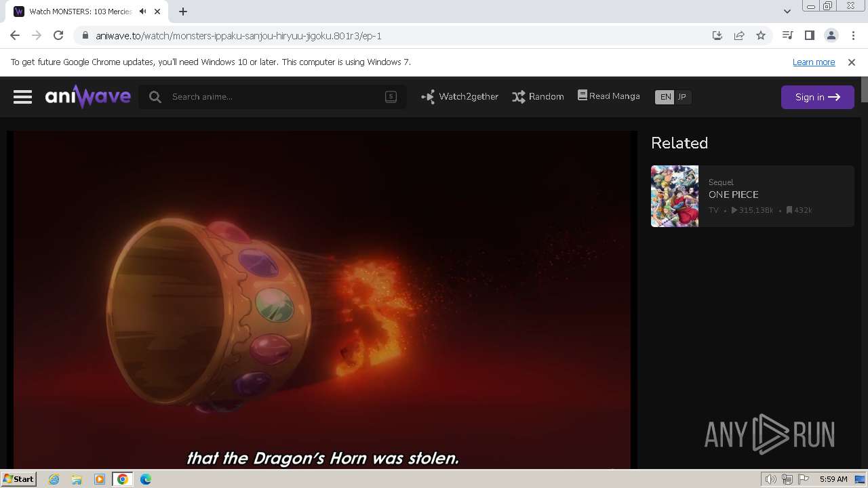Launch Internet Explorer from taskbar
Viewport: 868px width, 488px height.
pos(54,479)
